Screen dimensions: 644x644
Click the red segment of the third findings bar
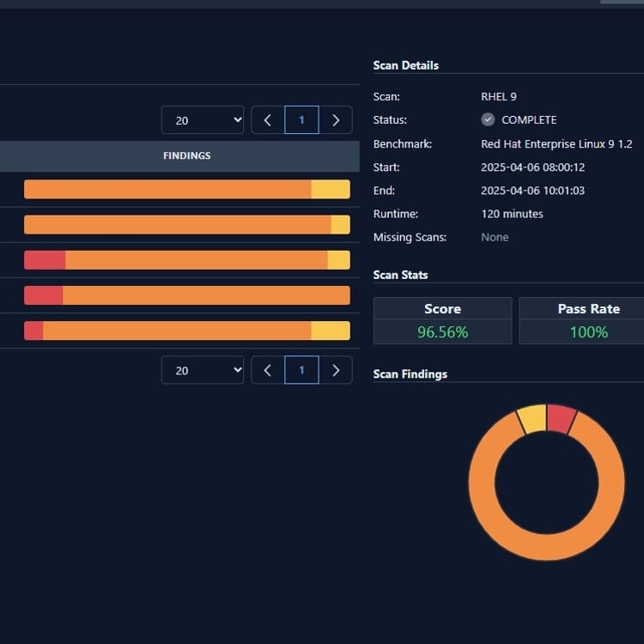[45, 260]
